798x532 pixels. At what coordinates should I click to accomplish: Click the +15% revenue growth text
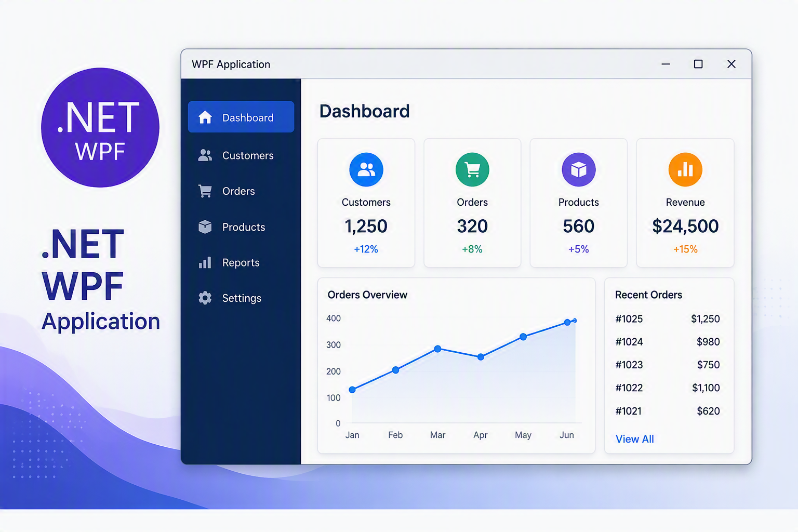[685, 249]
